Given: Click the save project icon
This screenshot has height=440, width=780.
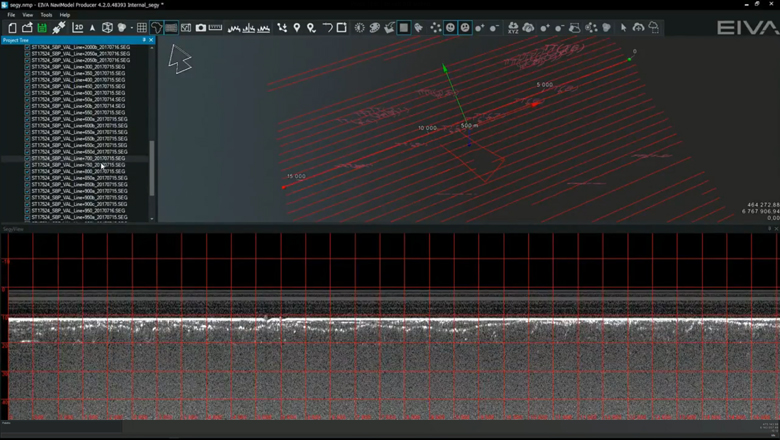Looking at the screenshot, I should (42, 28).
